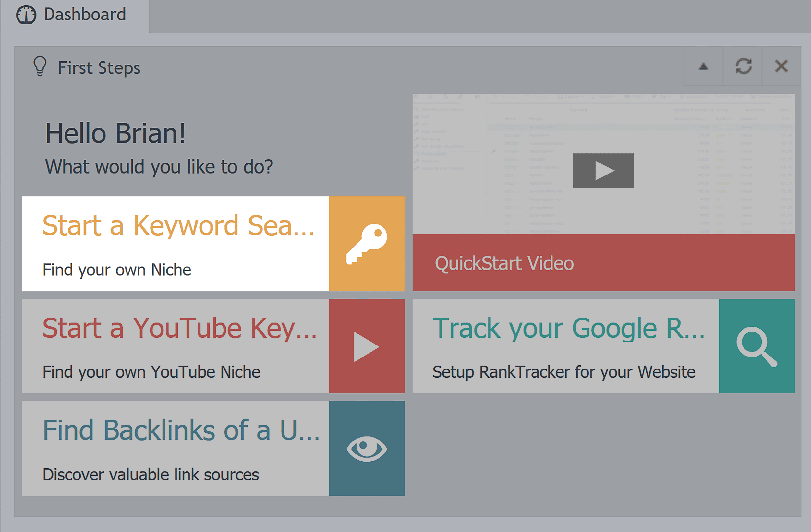Click Setup RankTracker for your Website text
Screen dimensions: 811x532
563,372
